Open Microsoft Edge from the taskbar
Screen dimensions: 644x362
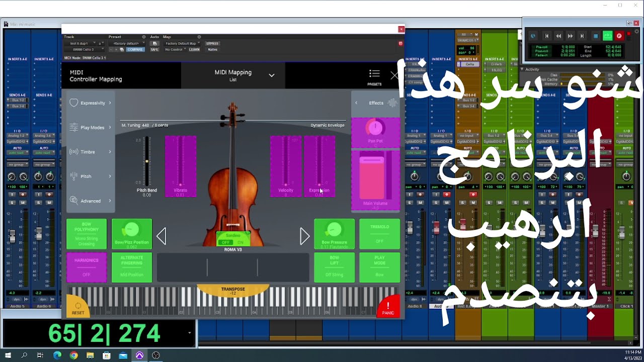click(57, 355)
